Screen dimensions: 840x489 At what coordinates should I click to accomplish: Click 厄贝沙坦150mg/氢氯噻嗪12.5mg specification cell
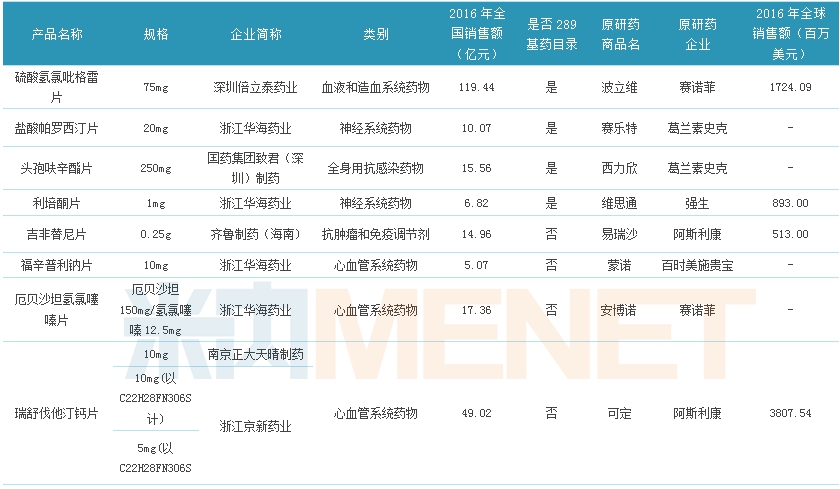156,310
